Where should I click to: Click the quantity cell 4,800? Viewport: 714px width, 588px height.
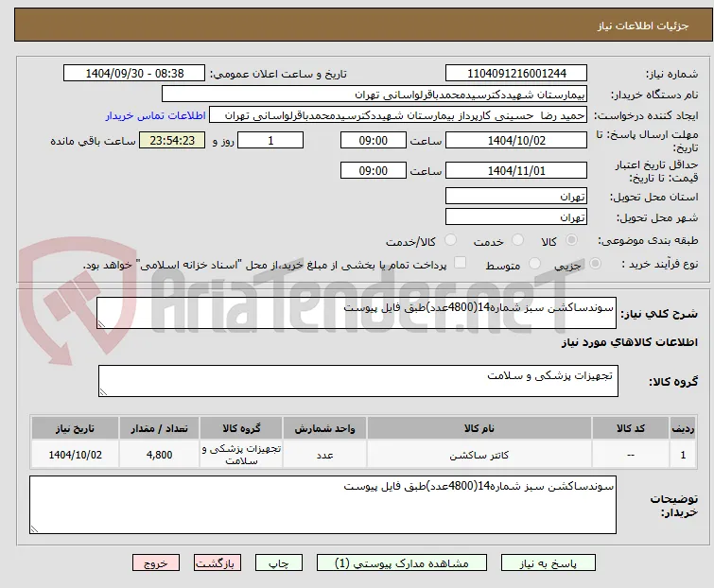coord(160,454)
